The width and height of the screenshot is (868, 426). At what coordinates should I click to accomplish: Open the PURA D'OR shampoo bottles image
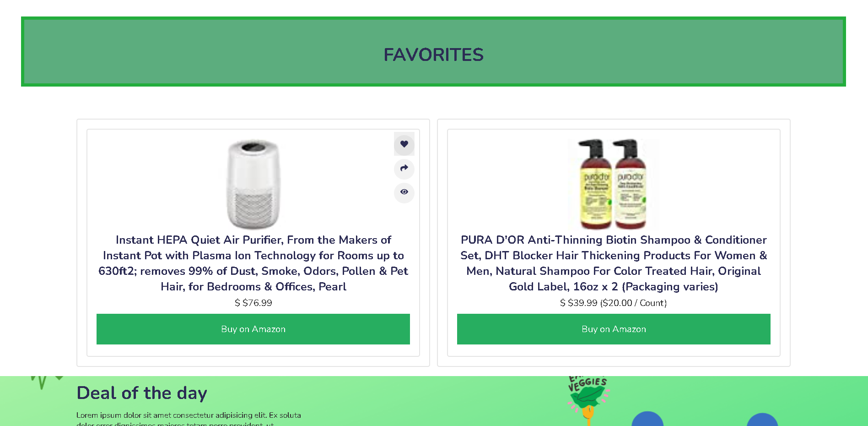[614, 184]
